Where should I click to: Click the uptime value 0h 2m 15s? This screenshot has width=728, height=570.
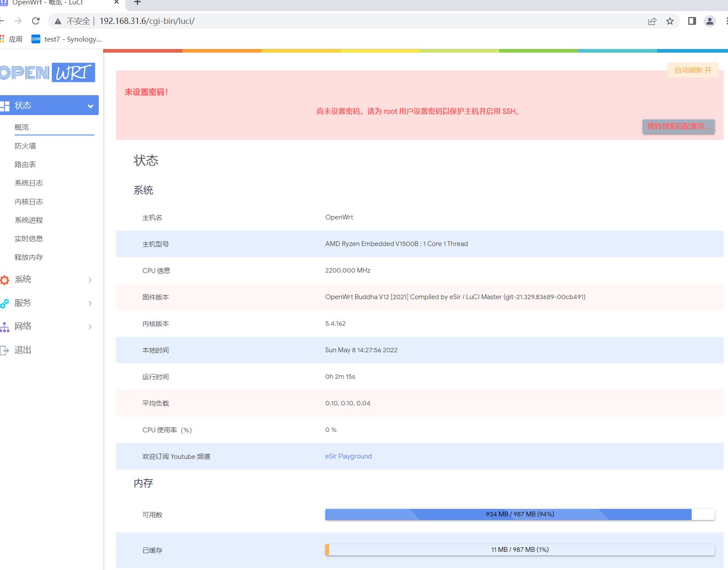(x=340, y=377)
